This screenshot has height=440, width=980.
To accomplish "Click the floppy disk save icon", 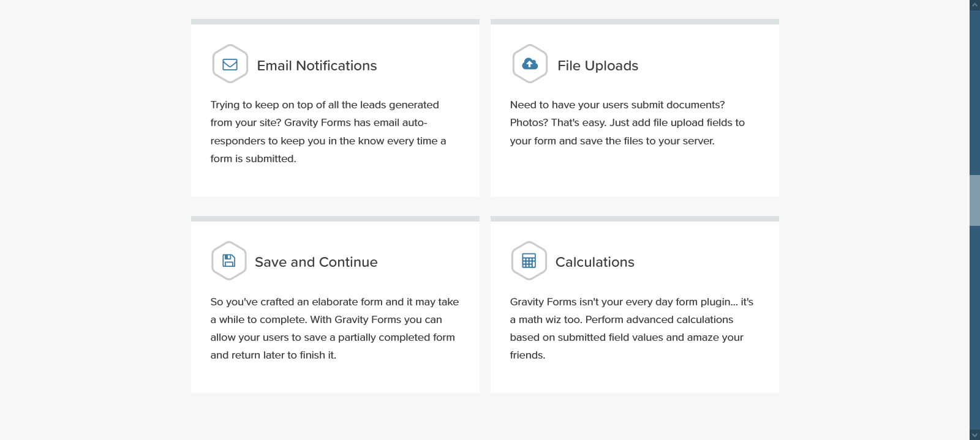I will 228,261.
